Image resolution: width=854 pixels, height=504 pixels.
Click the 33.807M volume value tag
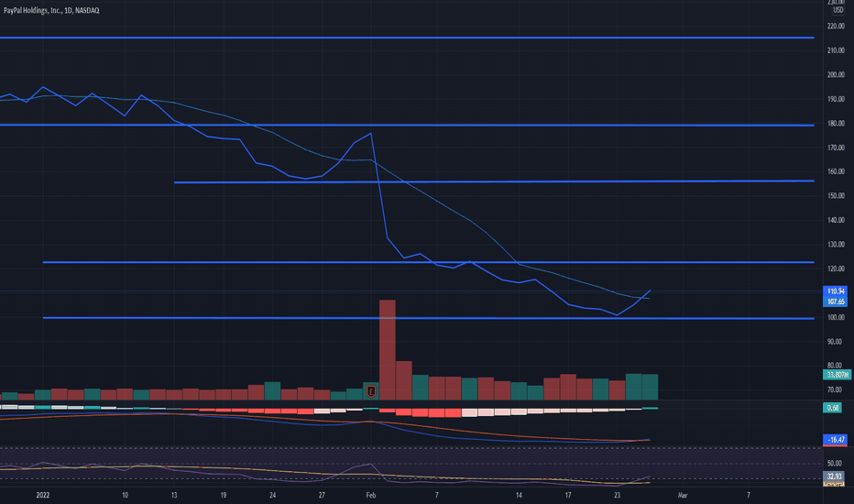click(837, 375)
